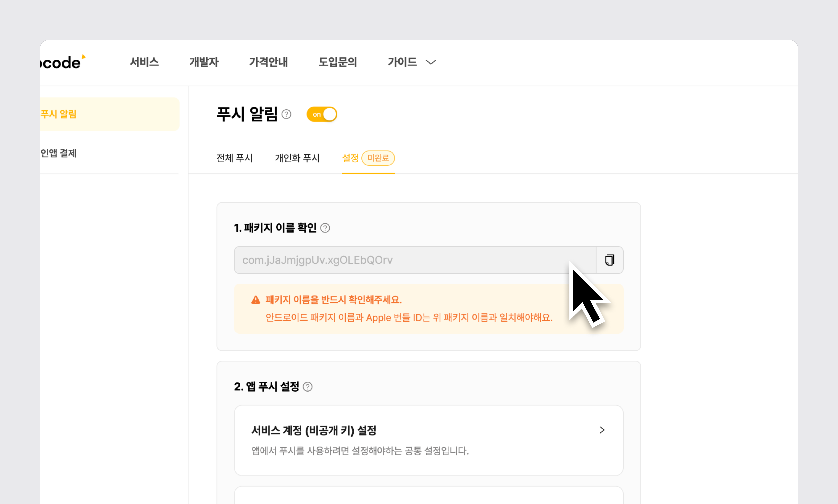Click the code logo in header
Viewport: 838px width, 504px height.
[63, 62]
